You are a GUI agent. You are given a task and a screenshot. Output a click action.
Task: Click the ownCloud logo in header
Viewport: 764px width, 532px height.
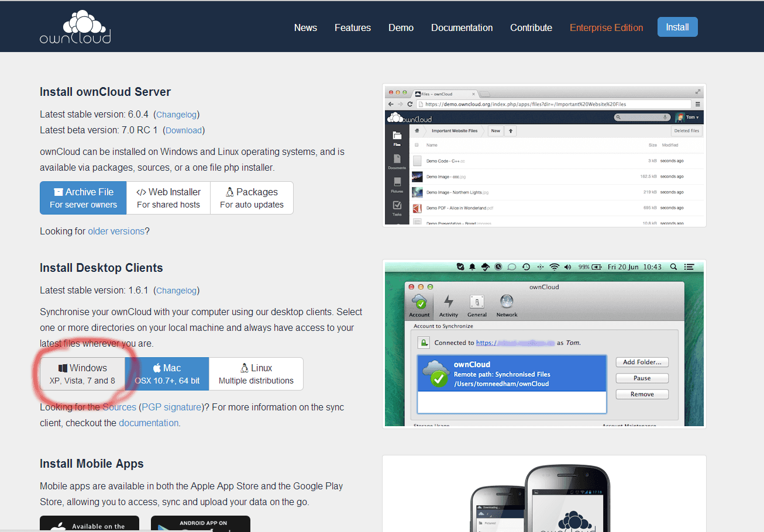(x=75, y=27)
